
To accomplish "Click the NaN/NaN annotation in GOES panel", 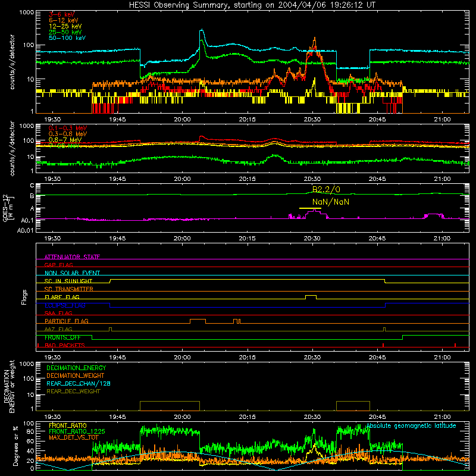I will 331,202.
